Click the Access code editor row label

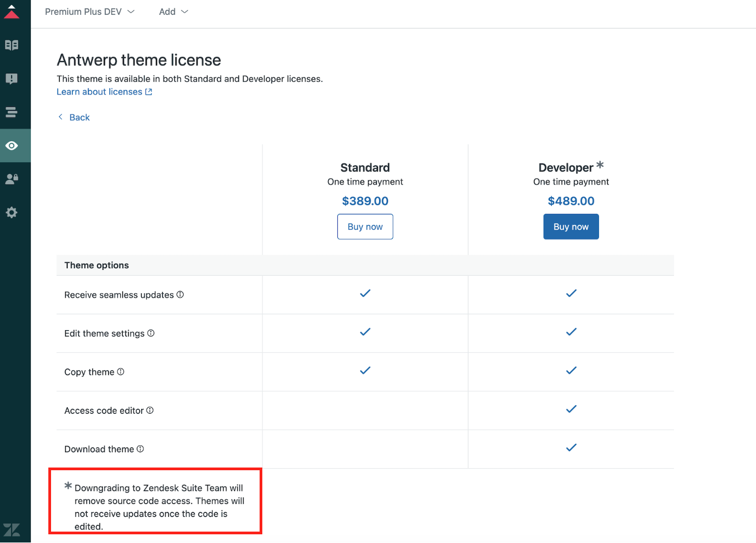point(104,411)
